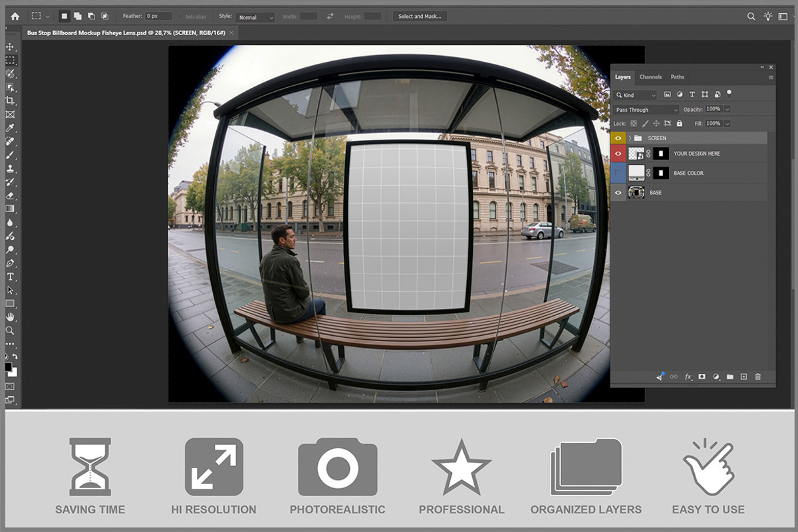
Task: Open the Layers panel options menu
Action: pos(771,77)
